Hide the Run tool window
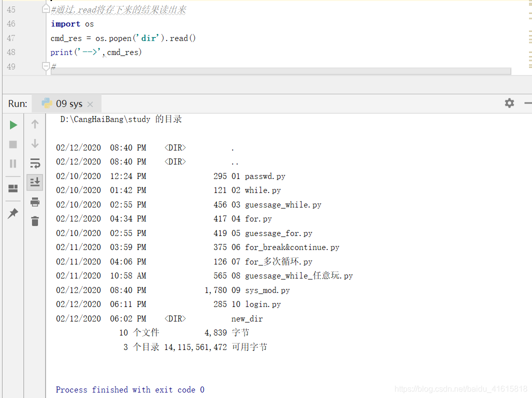The image size is (532, 398). pyautogui.click(x=528, y=103)
